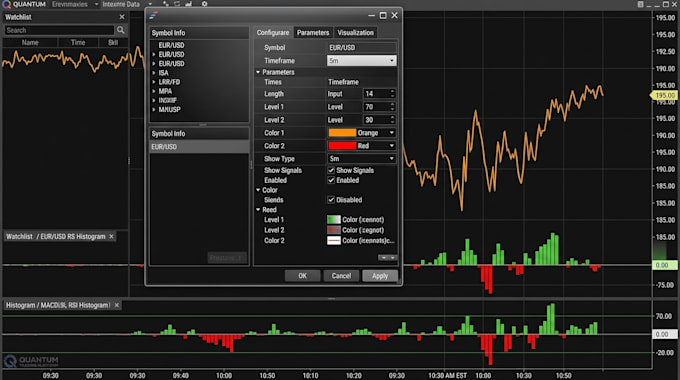
Task: Click the green Level 1 color swatch under Reed
Action: pyautogui.click(x=333, y=219)
